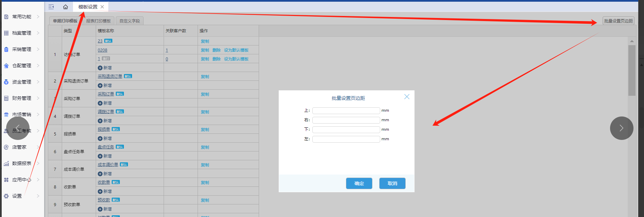This screenshot has width=644, height=217.
Task: Expand the 财务管理 sidebar chevron
Action: click(38, 98)
